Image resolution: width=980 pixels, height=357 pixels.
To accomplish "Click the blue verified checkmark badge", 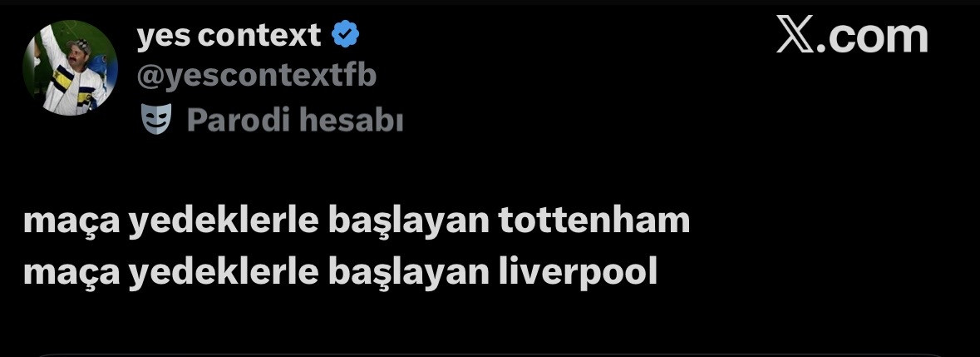I will pyautogui.click(x=345, y=34).
